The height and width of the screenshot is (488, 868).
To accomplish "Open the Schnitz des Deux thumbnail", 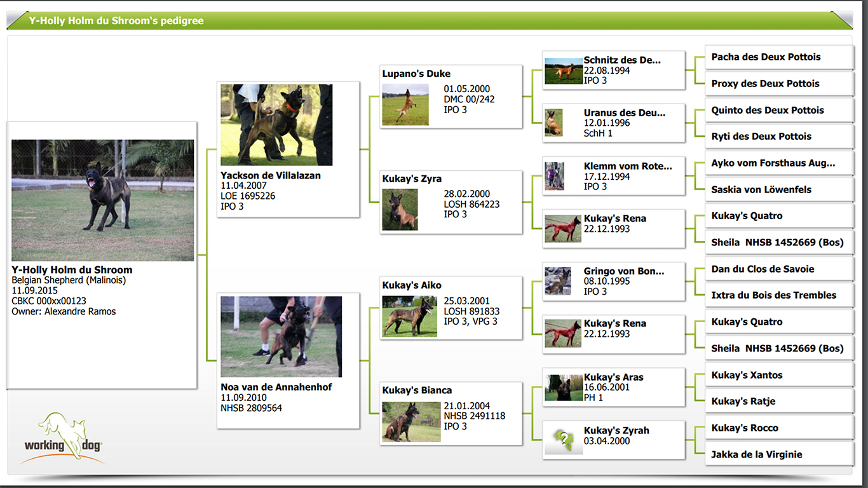I will coord(563,71).
